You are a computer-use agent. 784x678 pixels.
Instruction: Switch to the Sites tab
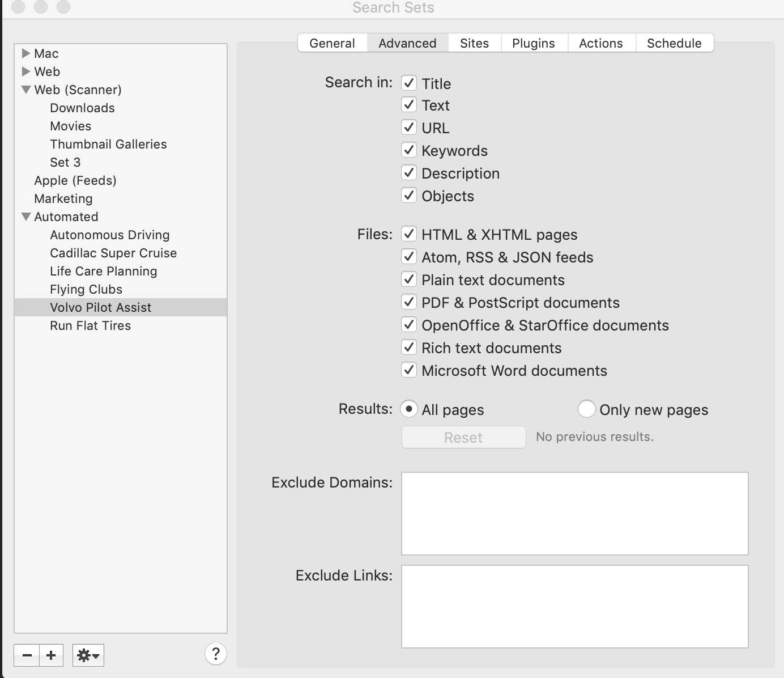(x=474, y=43)
